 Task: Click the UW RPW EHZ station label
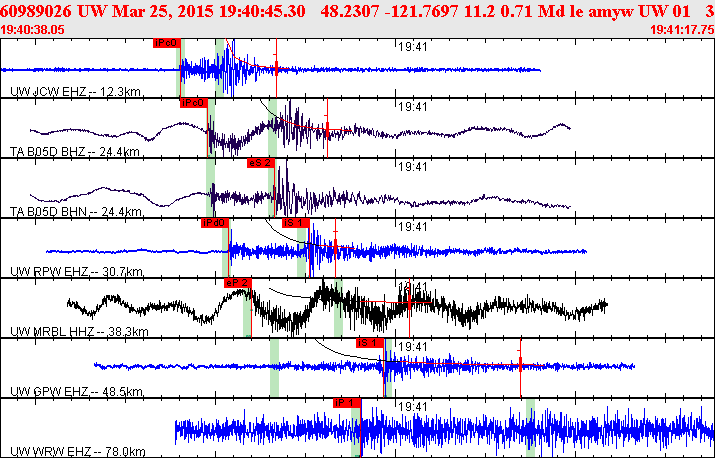coord(76,272)
